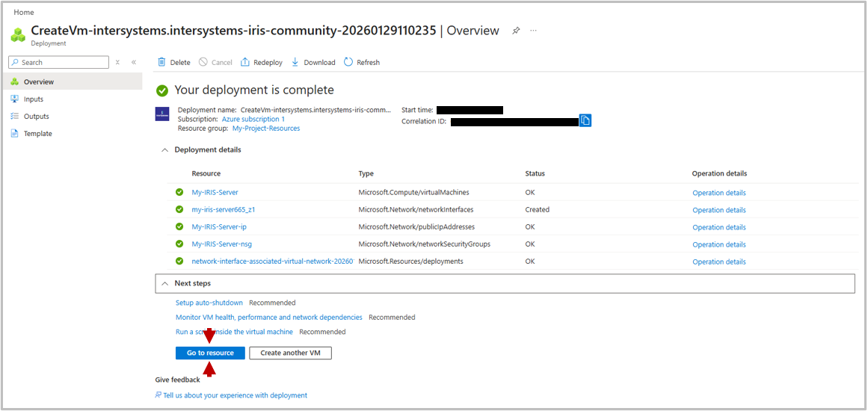Copy the Correlation ID with copy icon
Screen dimensions: 868x411
585,120
